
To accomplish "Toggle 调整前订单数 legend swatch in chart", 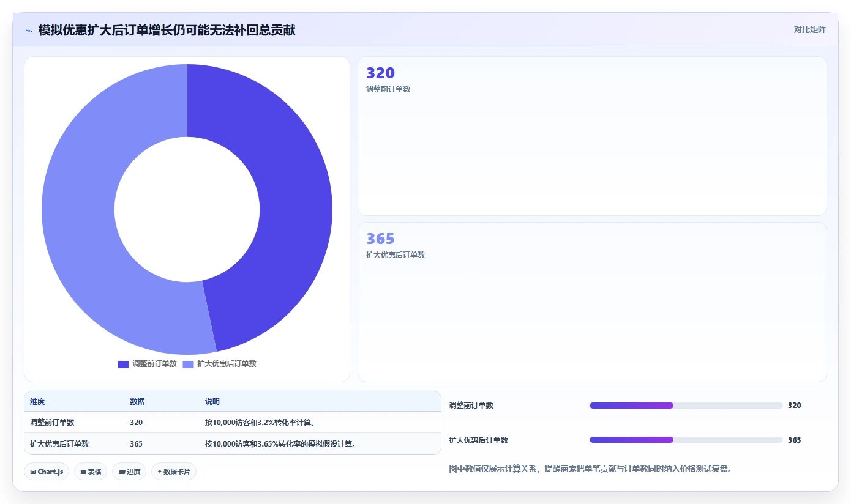I will [123, 364].
